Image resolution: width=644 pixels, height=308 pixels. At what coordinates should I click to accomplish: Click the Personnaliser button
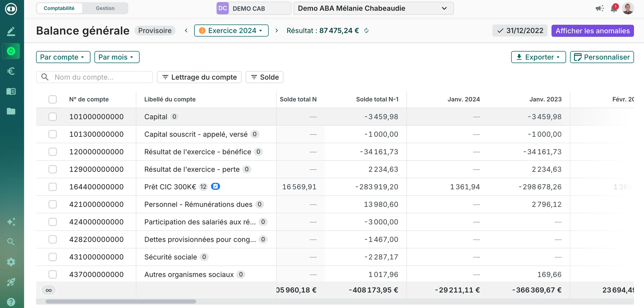[601, 57]
